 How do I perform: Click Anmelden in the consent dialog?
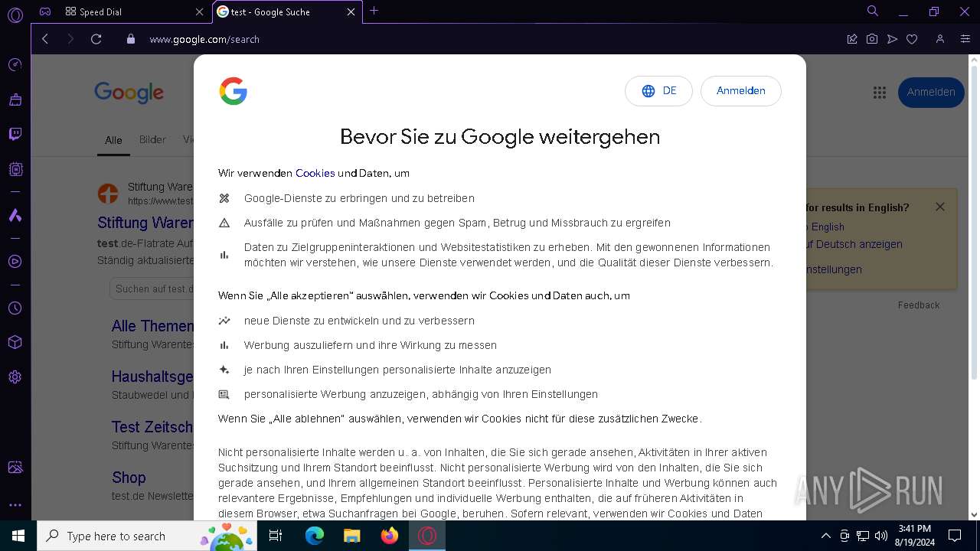(x=740, y=91)
